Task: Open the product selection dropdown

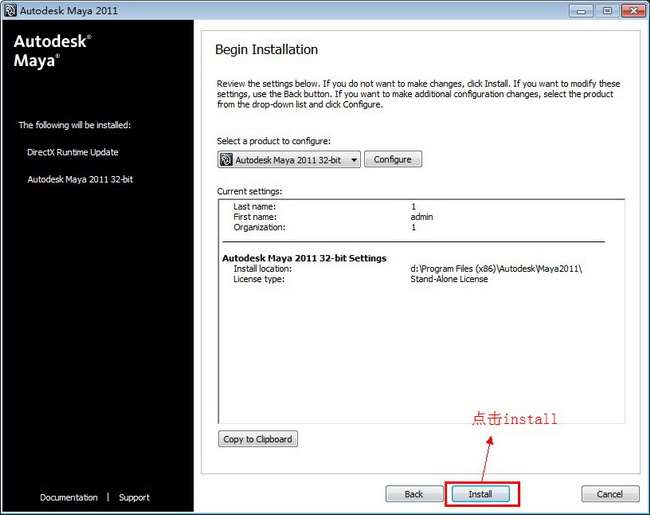Action: pos(289,160)
